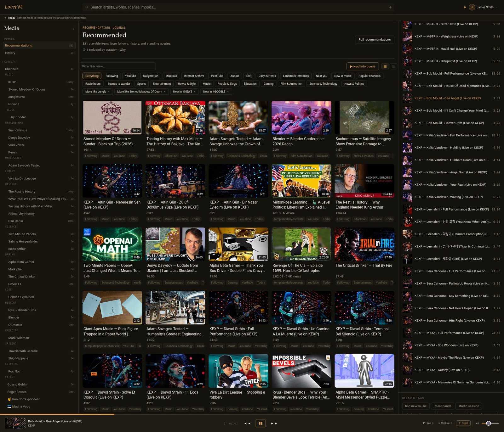The height and width of the screenshot is (432, 504).
Task: Remove the 'New in #NEWS' chip
Action: (195, 92)
